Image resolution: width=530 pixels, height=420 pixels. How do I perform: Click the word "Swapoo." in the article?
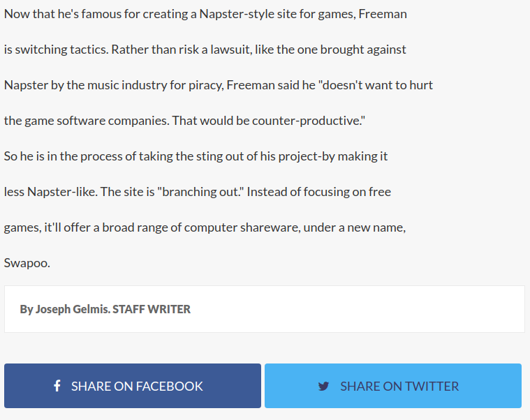pos(27,263)
